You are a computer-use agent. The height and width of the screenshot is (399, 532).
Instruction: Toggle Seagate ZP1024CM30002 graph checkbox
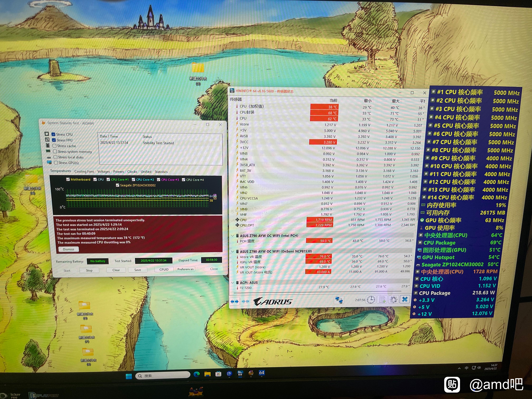click(x=118, y=185)
